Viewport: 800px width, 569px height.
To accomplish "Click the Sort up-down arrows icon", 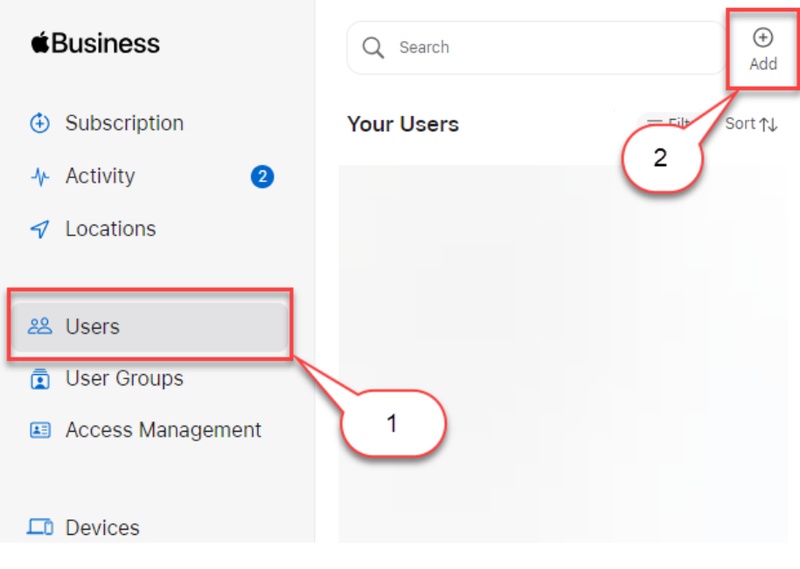I will click(768, 124).
